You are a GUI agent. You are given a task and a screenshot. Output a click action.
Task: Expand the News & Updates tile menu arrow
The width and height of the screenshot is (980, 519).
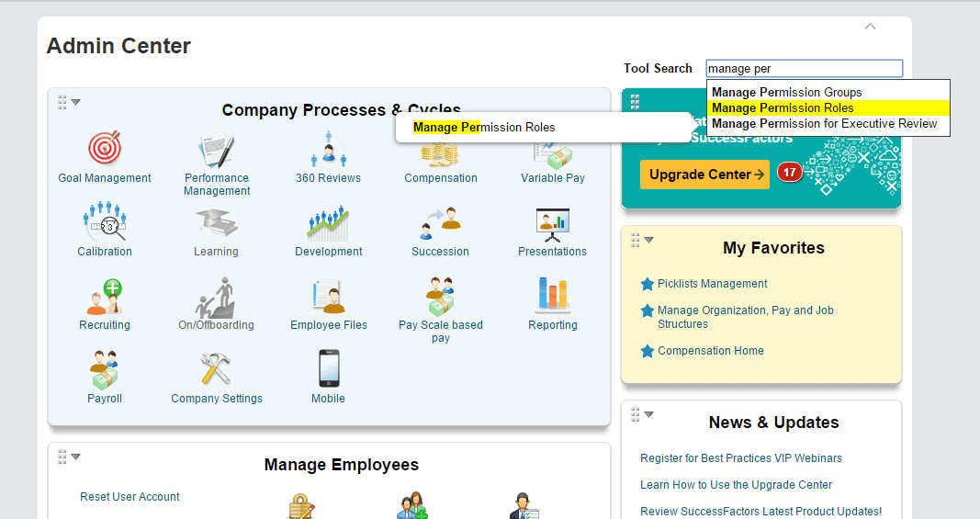coord(648,414)
